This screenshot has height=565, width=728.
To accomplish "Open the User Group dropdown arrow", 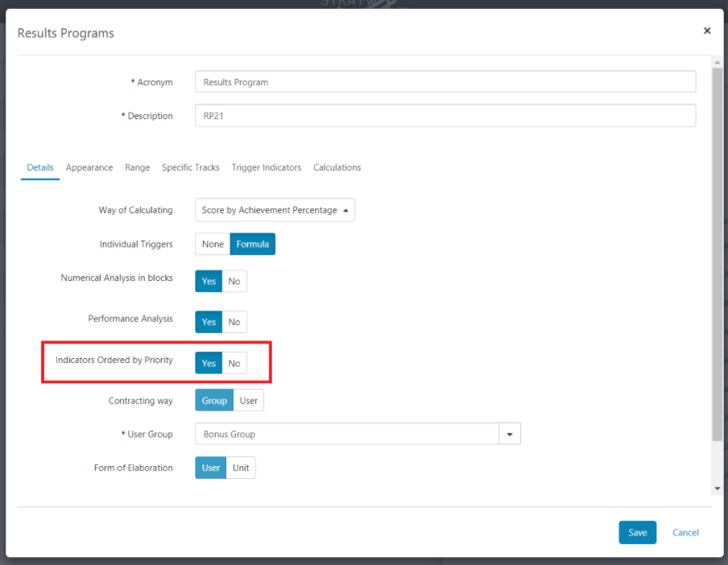I will point(510,434).
